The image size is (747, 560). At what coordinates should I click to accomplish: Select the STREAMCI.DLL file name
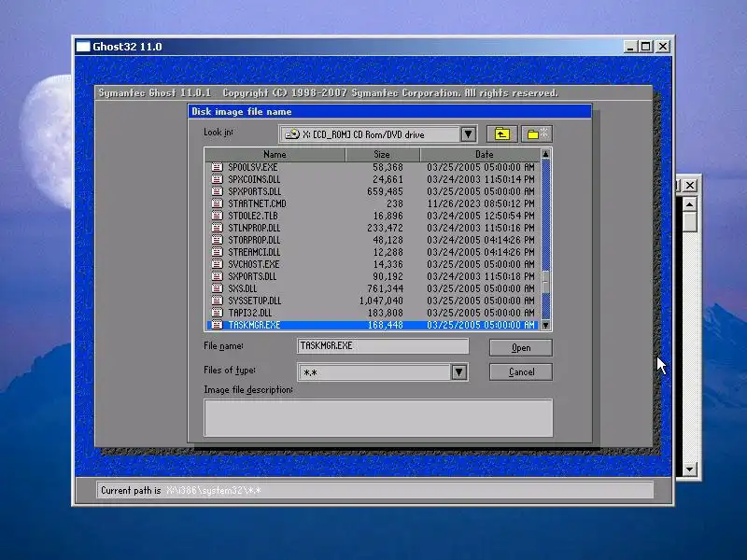pos(254,252)
